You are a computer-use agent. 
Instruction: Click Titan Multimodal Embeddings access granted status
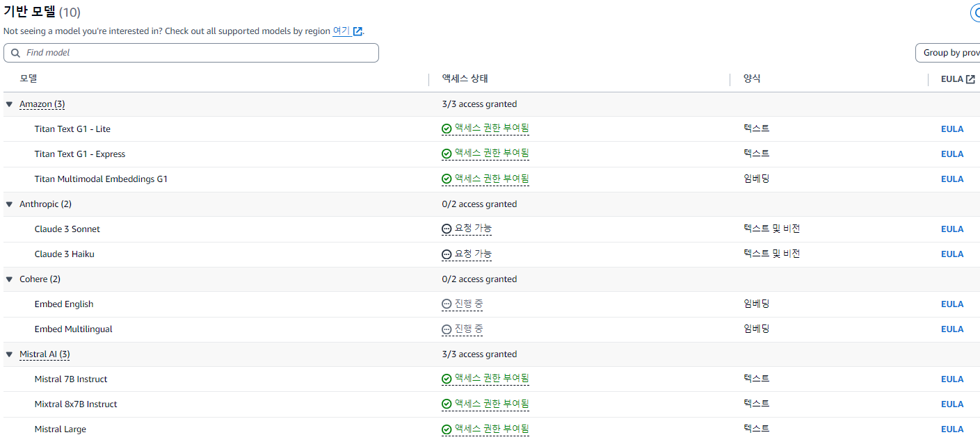pyautogui.click(x=485, y=179)
